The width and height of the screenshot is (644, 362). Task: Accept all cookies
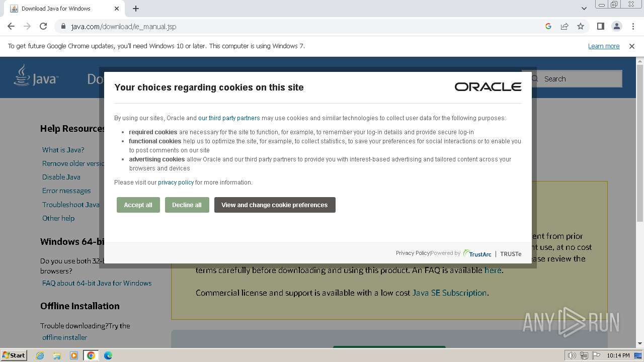pos(138,205)
